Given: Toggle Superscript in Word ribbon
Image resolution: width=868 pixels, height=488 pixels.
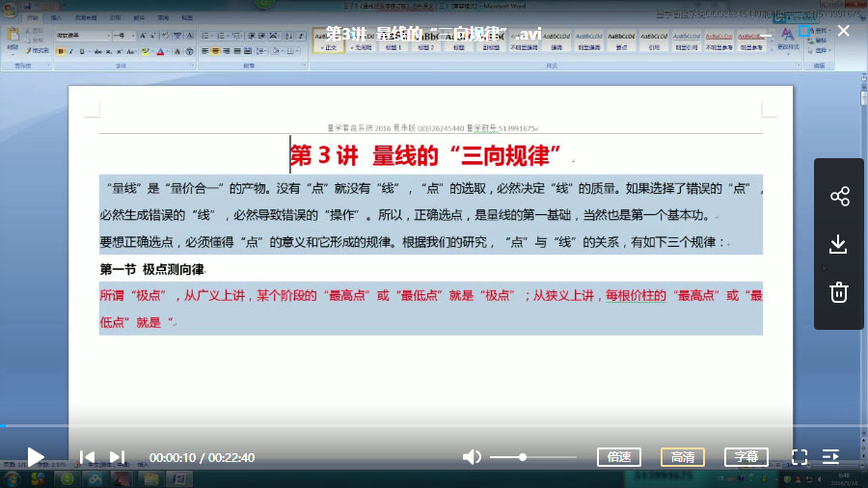Looking at the screenshot, I should click(119, 51).
